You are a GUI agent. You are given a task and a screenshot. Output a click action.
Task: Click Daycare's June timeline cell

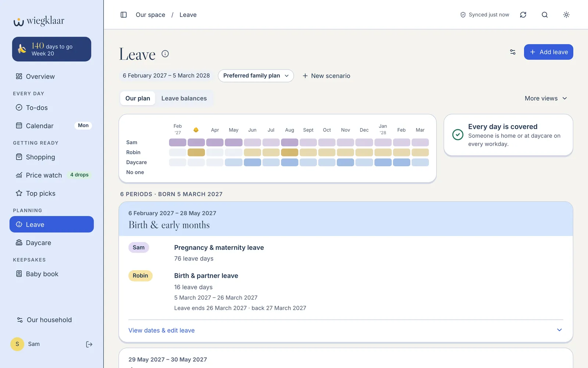pos(252,162)
